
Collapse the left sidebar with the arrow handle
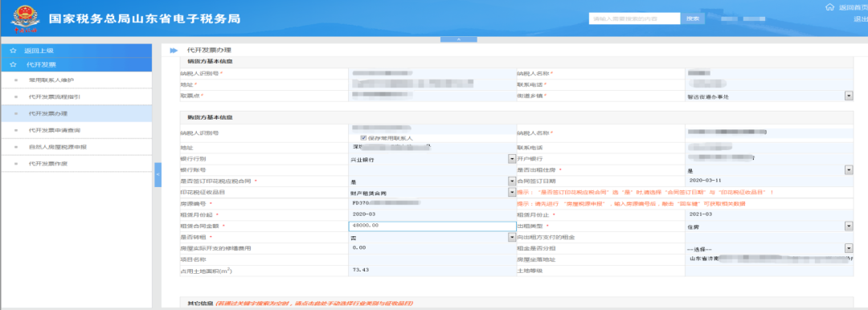point(158,174)
